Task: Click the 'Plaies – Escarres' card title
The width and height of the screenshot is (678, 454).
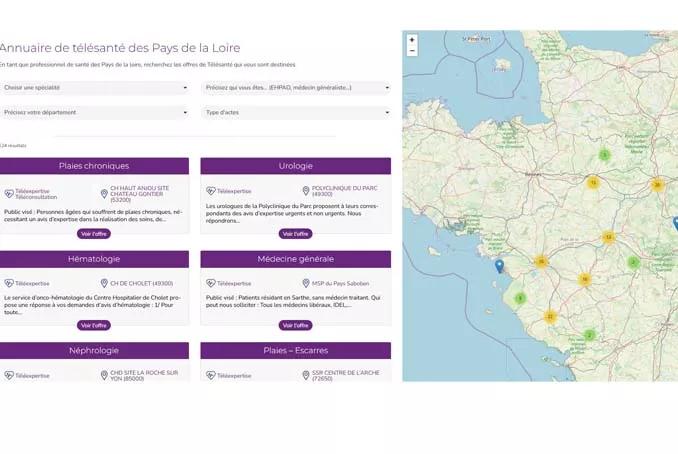Action: 295,351
